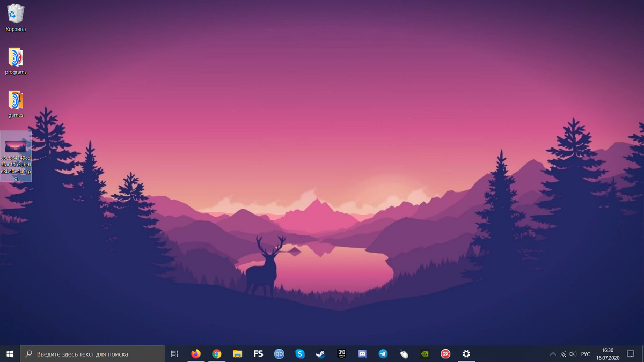Screen dimensions: 644x362
Task: Open Settings gear on the taskbar
Action: pyautogui.click(x=466, y=354)
